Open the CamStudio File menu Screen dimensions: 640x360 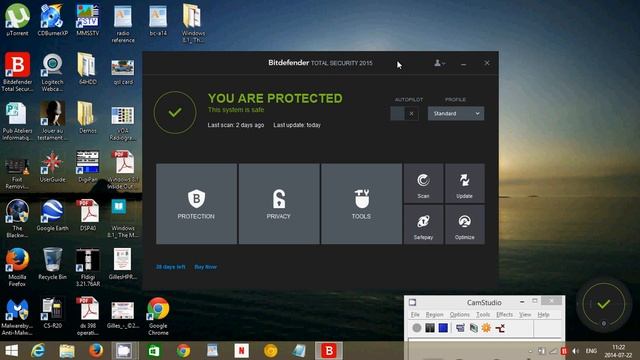point(415,315)
